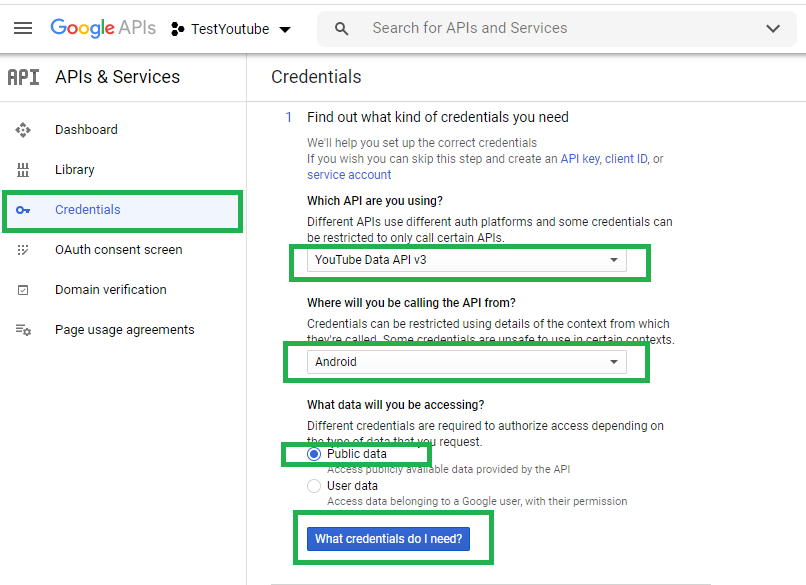Click the Domain verification checkbox icon
Image resolution: width=806 pixels, height=585 pixels.
tap(23, 290)
